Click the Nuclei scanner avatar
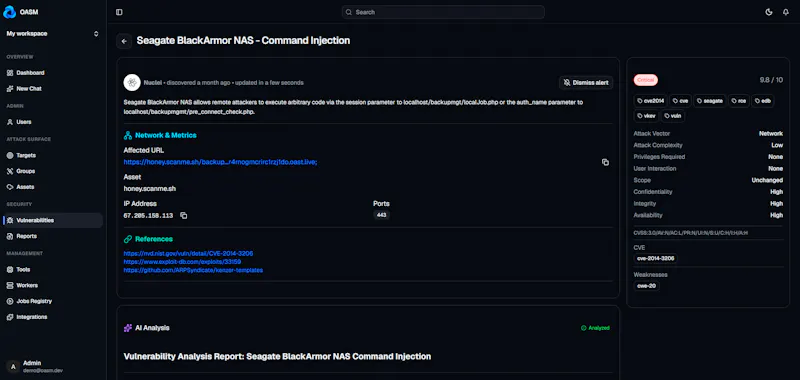Viewport: 800px width, 380px height. tap(132, 83)
